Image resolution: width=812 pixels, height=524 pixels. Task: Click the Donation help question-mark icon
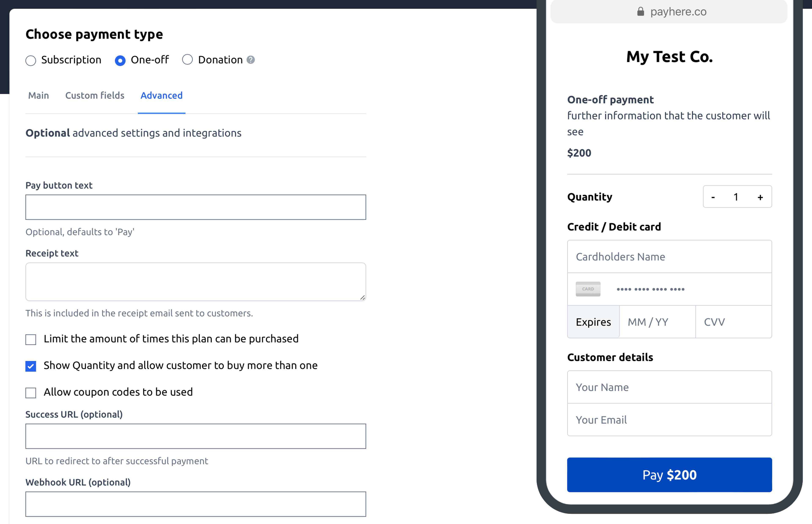coord(251,60)
